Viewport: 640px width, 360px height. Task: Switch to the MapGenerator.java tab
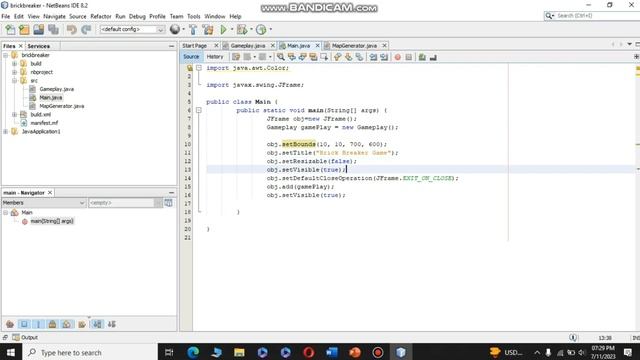(354, 46)
